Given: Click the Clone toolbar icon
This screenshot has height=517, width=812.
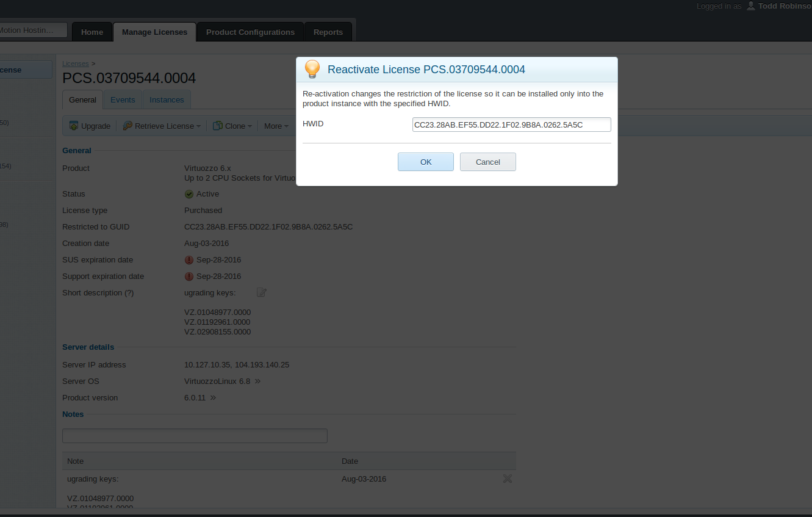Looking at the screenshot, I should 217,126.
